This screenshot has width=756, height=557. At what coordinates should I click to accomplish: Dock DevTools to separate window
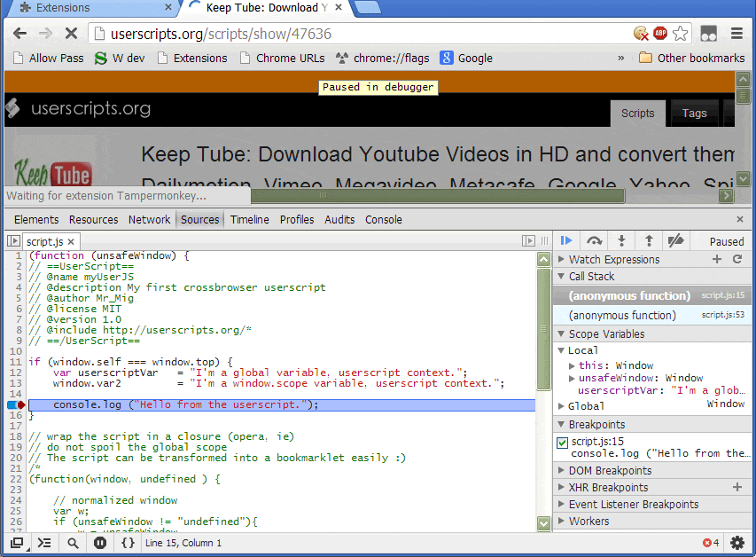[x=18, y=543]
